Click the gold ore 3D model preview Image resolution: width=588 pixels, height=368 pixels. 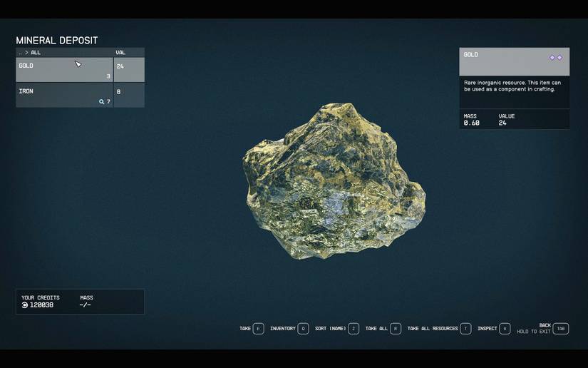[334, 181]
